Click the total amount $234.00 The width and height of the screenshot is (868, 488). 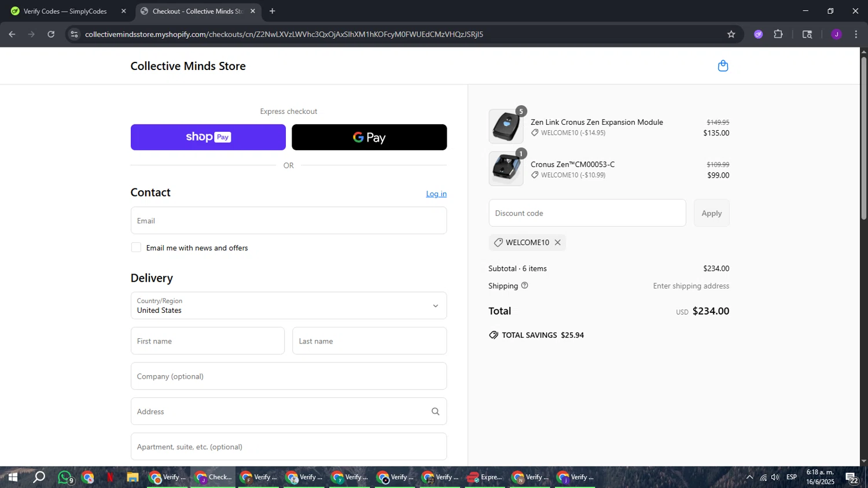711,311
